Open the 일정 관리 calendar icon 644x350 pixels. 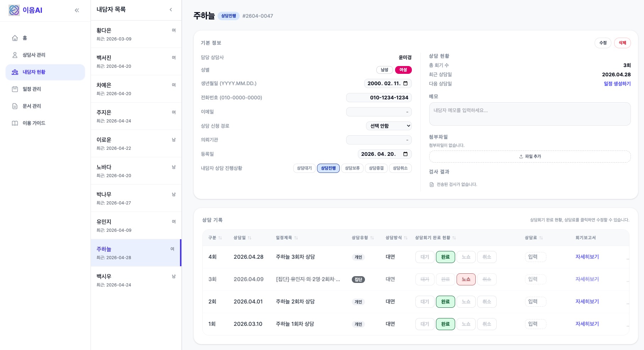click(15, 89)
